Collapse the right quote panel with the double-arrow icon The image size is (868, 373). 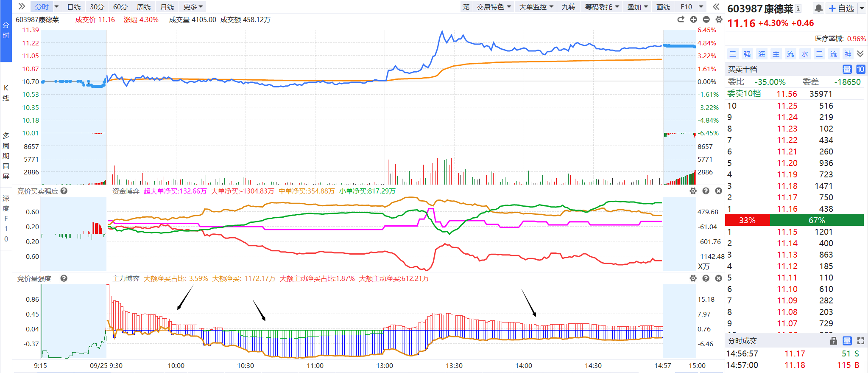716,6
